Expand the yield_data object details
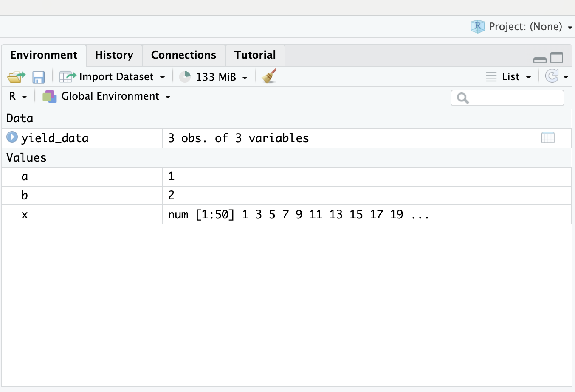The height and width of the screenshot is (392, 575). 12,137
